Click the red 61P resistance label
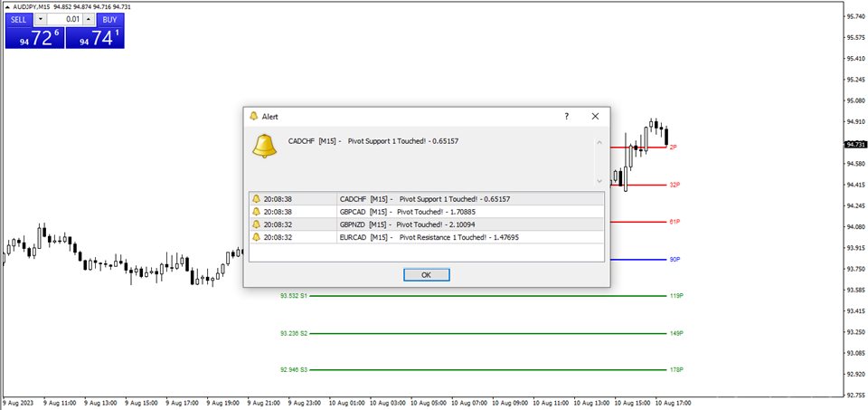The width and height of the screenshot is (868, 410). (x=675, y=222)
